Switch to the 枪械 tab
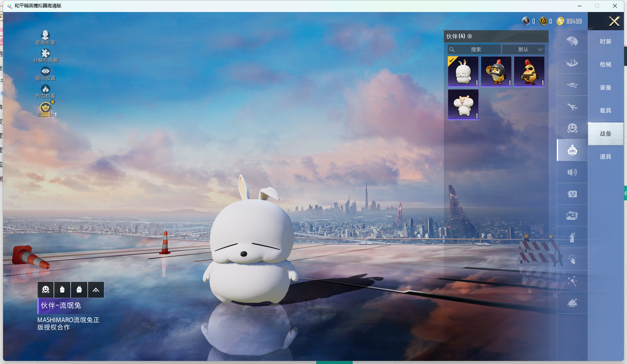 [605, 64]
